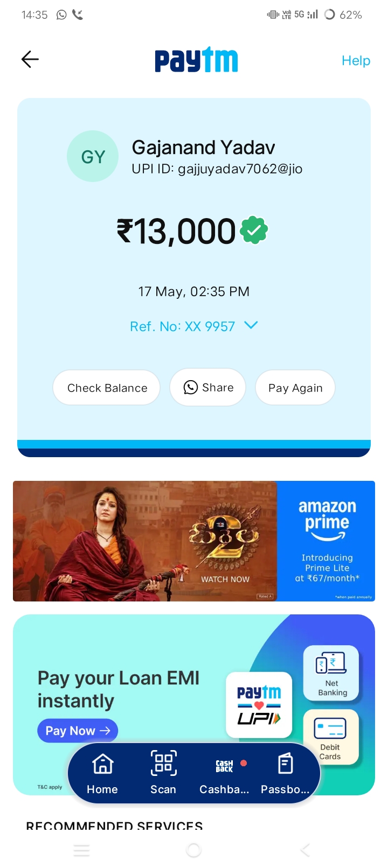This screenshot has width=388, height=868.
Task: Expand reference number details chevron
Action: tap(251, 325)
